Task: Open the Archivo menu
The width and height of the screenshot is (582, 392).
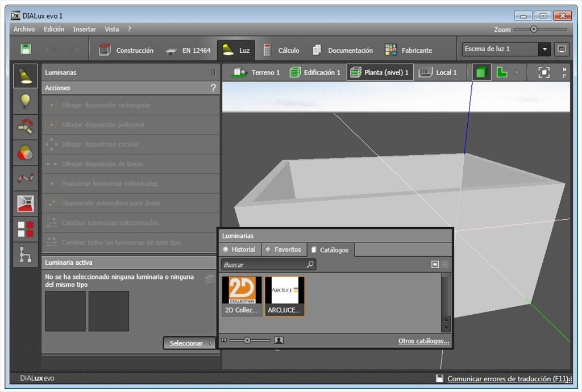Action: coord(24,29)
